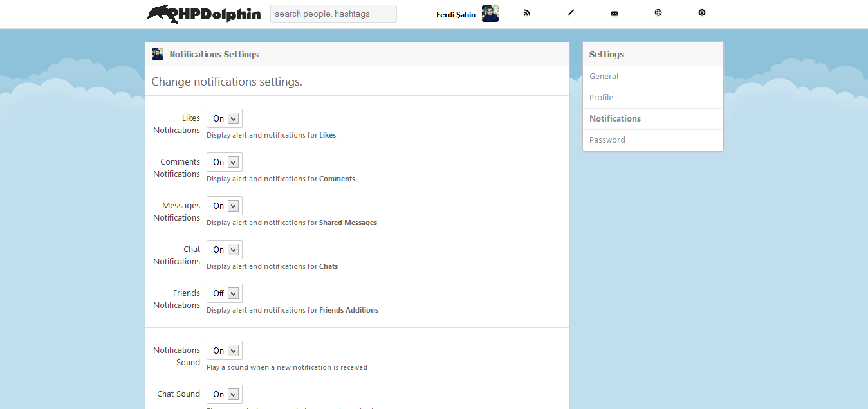
Task: Click the pencil compose icon
Action: click(x=570, y=12)
